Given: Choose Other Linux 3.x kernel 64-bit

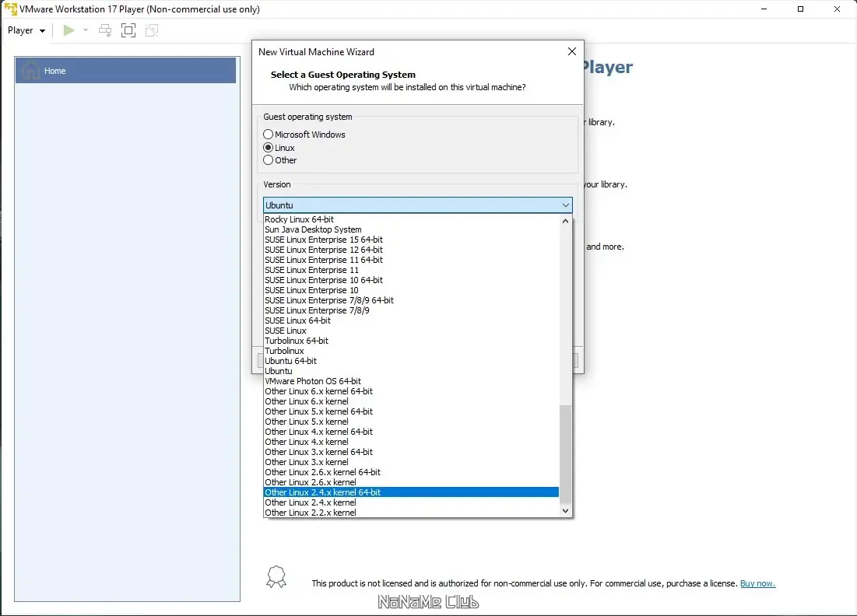Looking at the screenshot, I should (x=412, y=452).
